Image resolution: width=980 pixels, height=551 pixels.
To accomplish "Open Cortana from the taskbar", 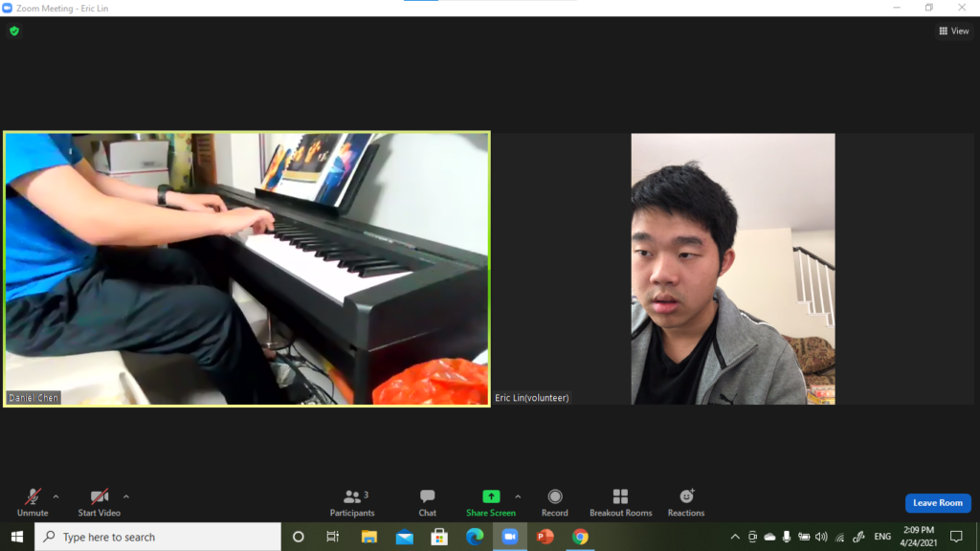I will point(299,537).
